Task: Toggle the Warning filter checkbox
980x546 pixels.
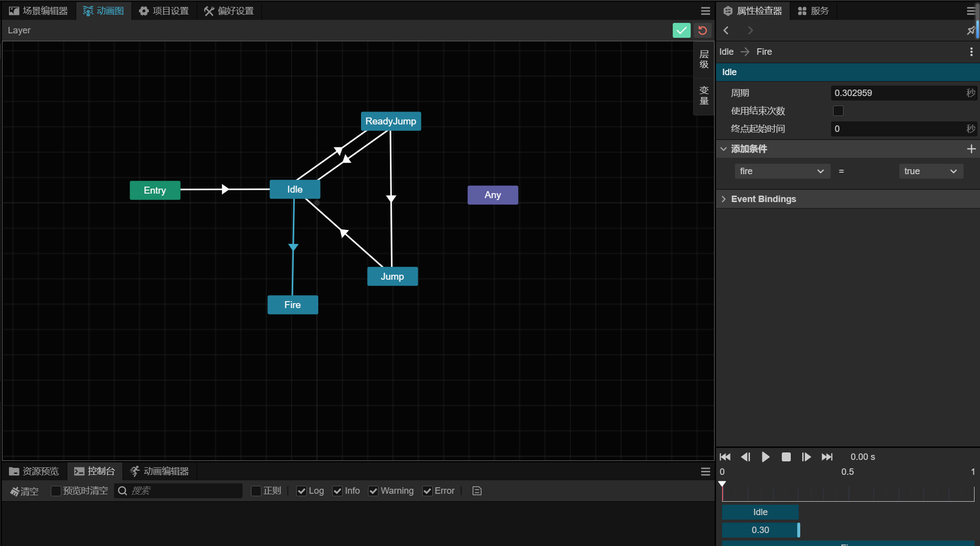Action: click(x=373, y=491)
